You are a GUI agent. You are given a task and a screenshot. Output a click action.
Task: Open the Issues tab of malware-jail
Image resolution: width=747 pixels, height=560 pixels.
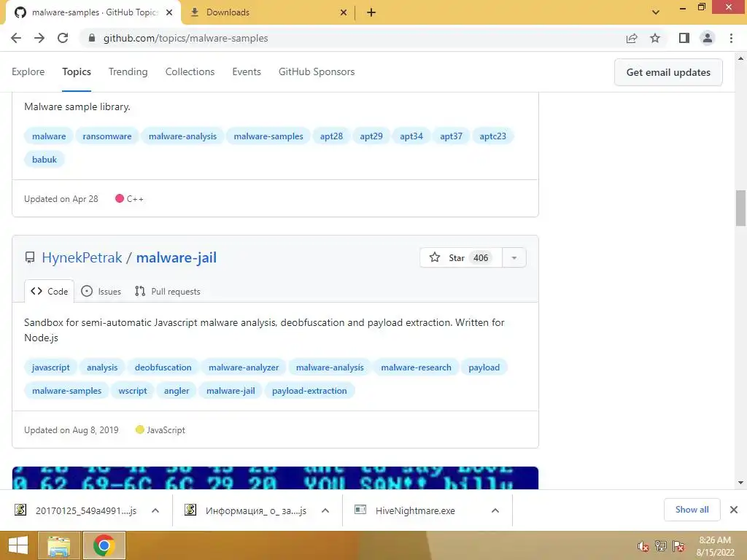(101, 292)
